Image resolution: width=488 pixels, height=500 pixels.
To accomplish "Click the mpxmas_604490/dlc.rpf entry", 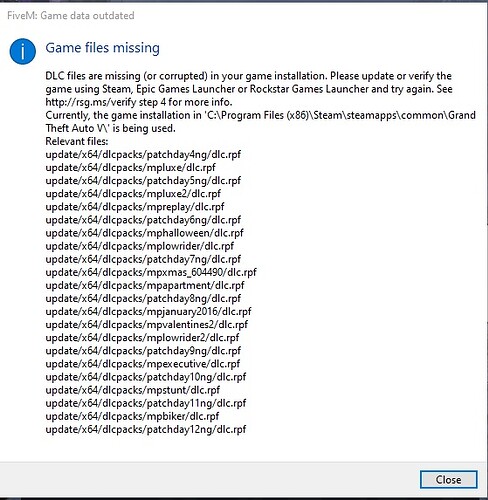I will tap(151, 272).
